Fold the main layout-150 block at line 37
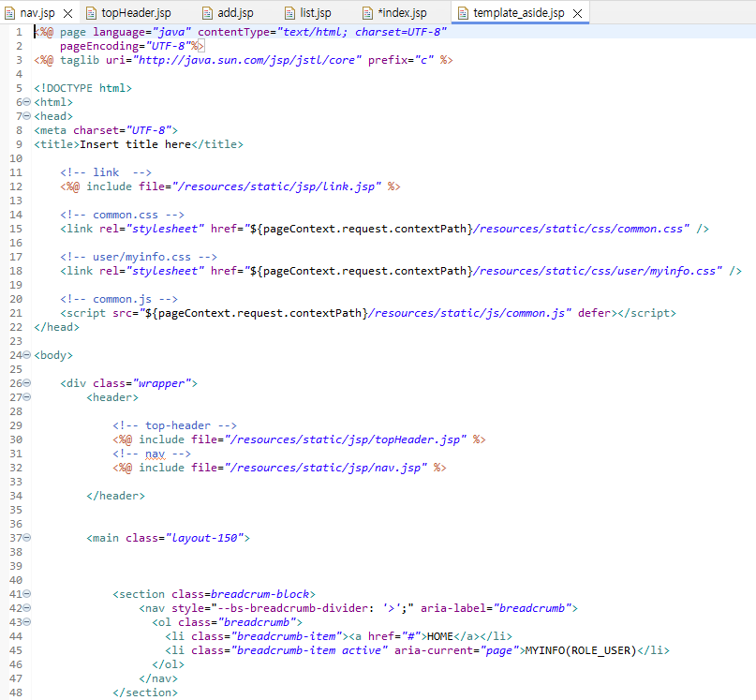Screen dimensions: 756x700 (27, 538)
